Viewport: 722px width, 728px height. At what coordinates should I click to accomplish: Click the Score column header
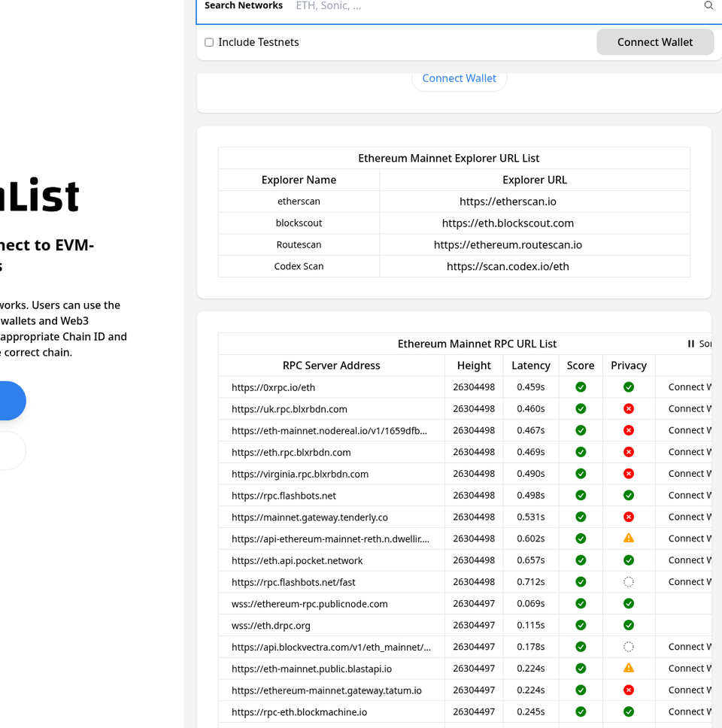(x=581, y=366)
